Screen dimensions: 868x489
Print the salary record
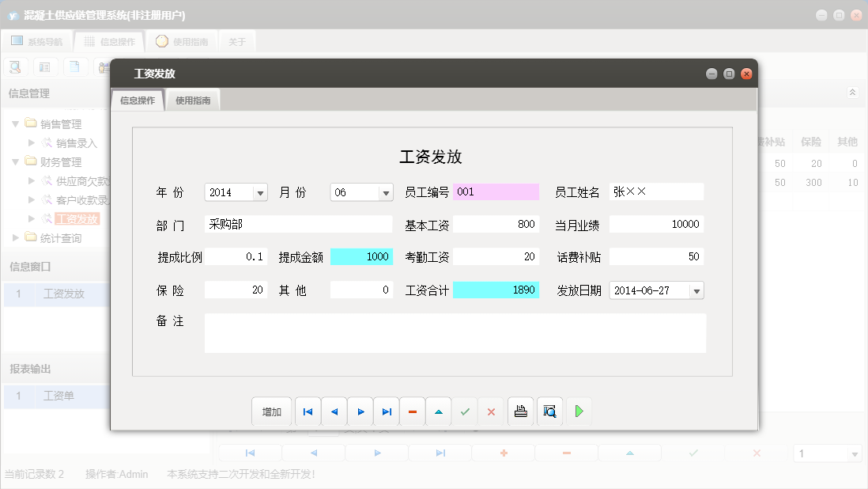[520, 411]
